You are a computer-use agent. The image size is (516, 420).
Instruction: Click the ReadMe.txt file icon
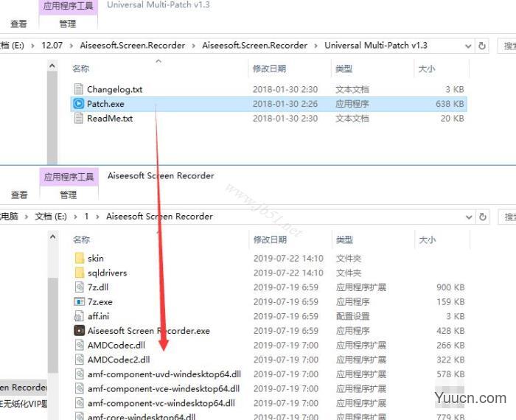pyautogui.click(x=79, y=118)
